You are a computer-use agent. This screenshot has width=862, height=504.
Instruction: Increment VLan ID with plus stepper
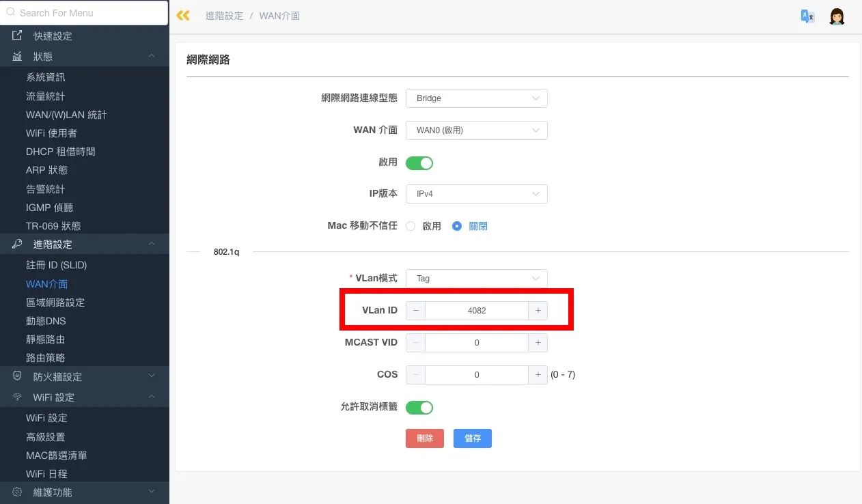538,310
